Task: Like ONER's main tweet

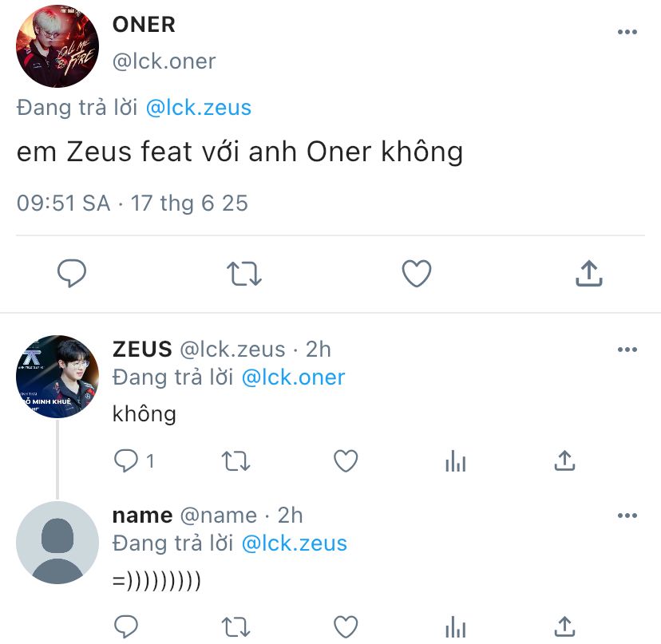Action: (416, 274)
